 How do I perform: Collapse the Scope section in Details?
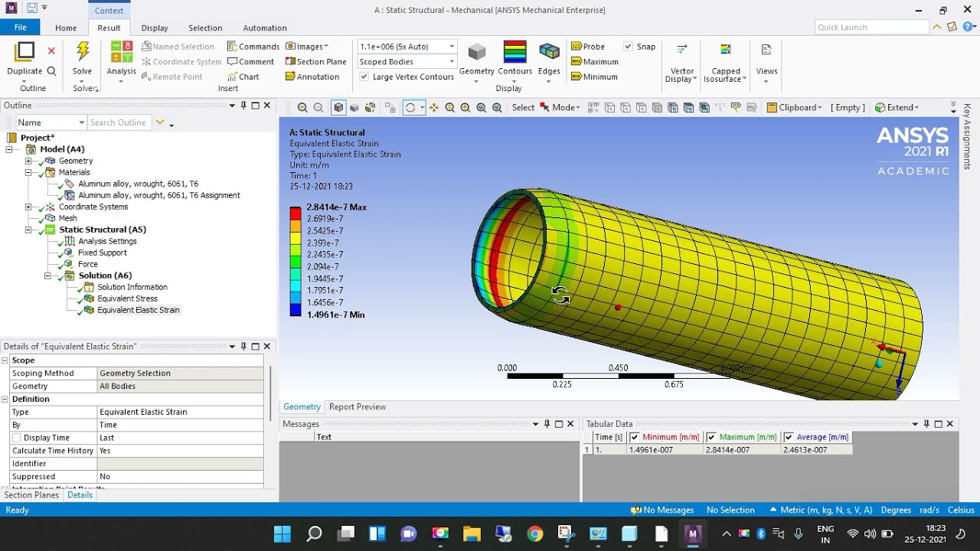tap(5, 360)
